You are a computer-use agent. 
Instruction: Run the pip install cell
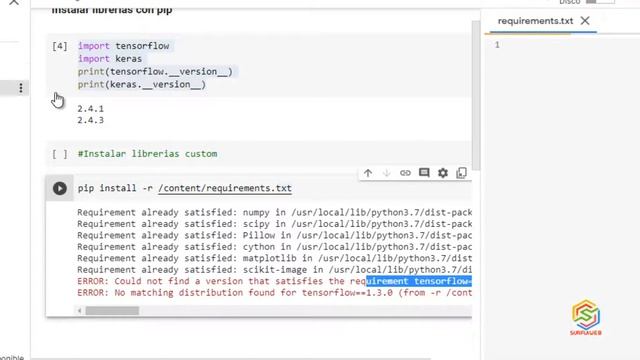tap(60, 188)
